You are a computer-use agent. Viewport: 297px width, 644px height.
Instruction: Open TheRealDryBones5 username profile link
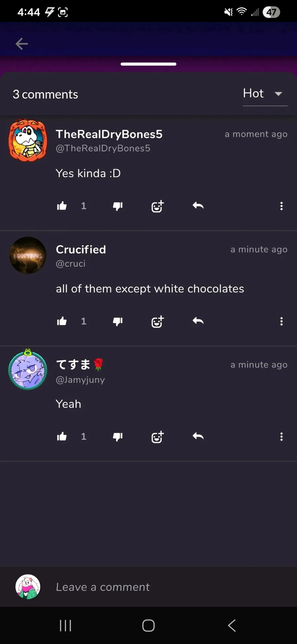pyautogui.click(x=109, y=134)
